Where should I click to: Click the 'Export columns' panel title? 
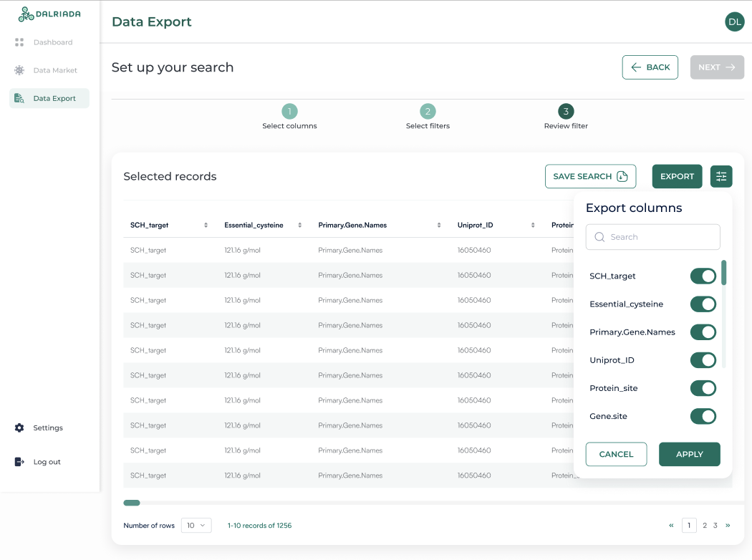(x=634, y=208)
